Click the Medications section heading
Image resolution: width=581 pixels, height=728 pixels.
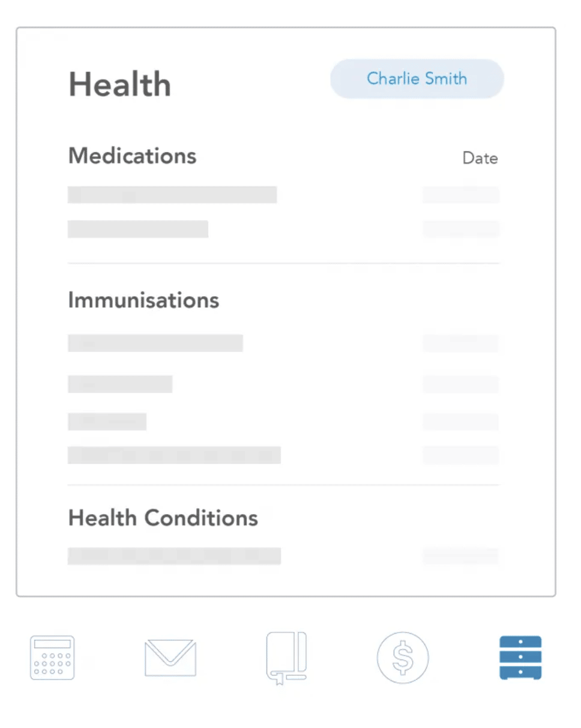click(132, 156)
